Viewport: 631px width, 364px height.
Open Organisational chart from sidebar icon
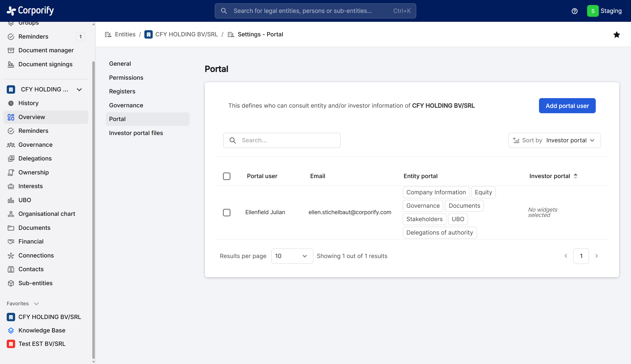(11, 214)
